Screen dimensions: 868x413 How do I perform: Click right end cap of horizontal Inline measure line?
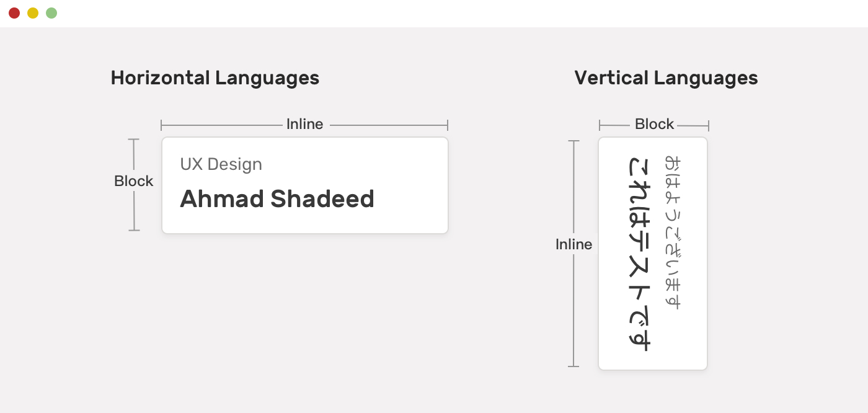pyautogui.click(x=448, y=125)
